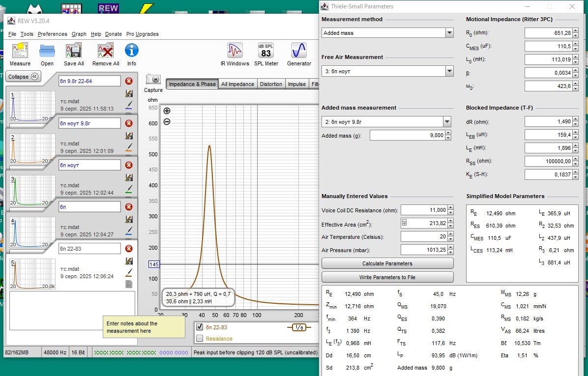Open the IR Windows settings
This screenshot has height=376, width=588.
(235, 51)
